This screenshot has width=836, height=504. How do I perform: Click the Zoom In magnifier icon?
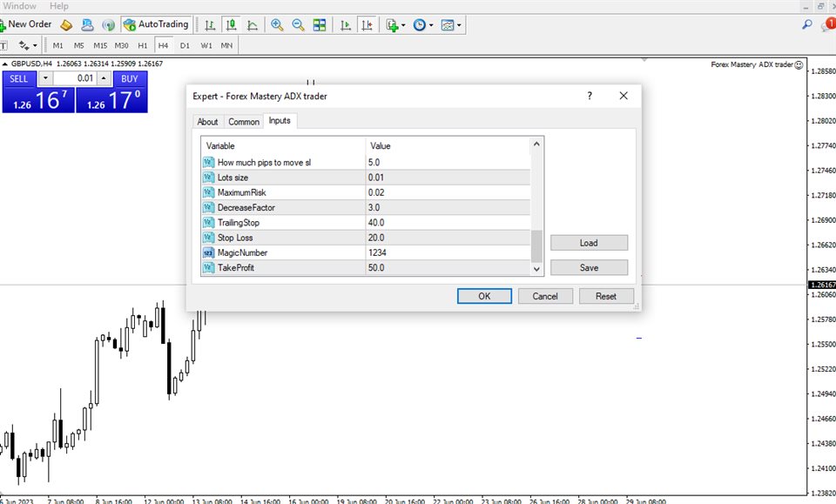pyautogui.click(x=277, y=25)
